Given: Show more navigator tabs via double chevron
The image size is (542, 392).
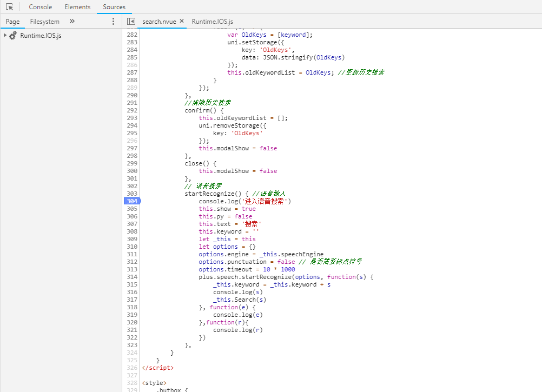Looking at the screenshot, I should pyautogui.click(x=72, y=21).
